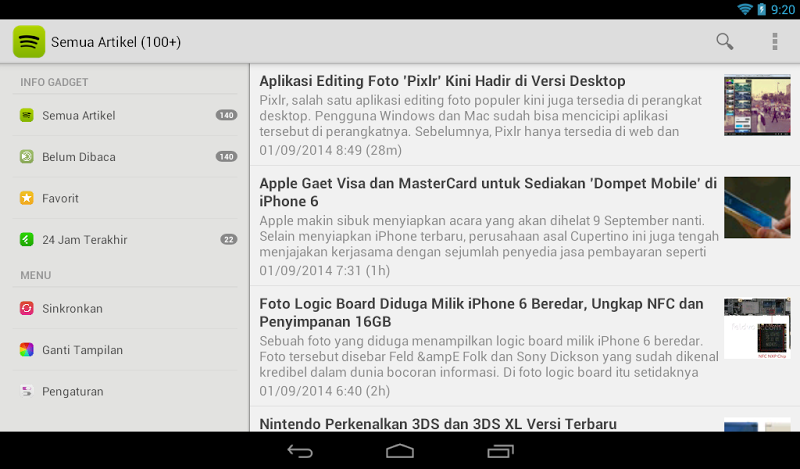
Task: Click the MENU section header
Action: tap(36, 275)
